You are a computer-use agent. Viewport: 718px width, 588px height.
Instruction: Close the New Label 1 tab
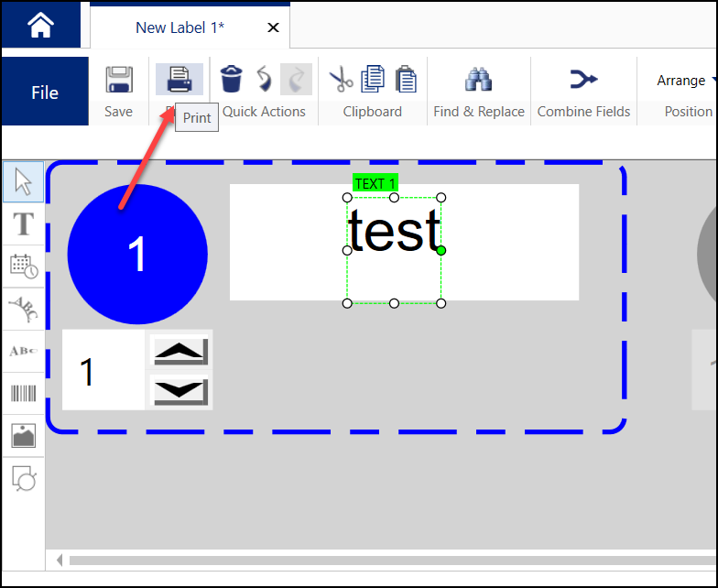tap(273, 27)
